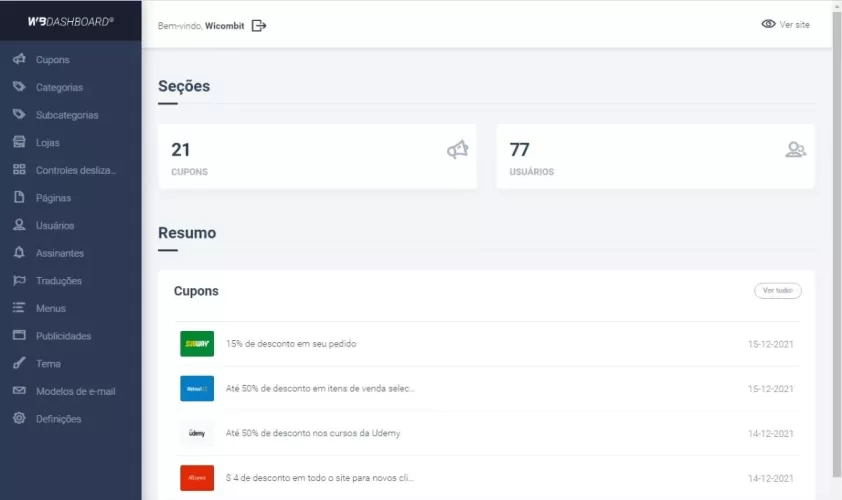
Task: Click the bell icon next to Assinantes
Action: click(x=19, y=253)
